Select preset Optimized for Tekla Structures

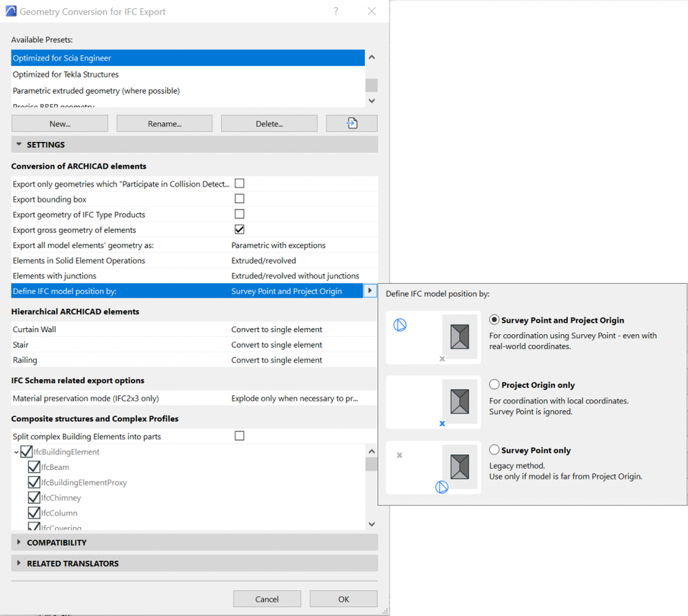(x=188, y=74)
